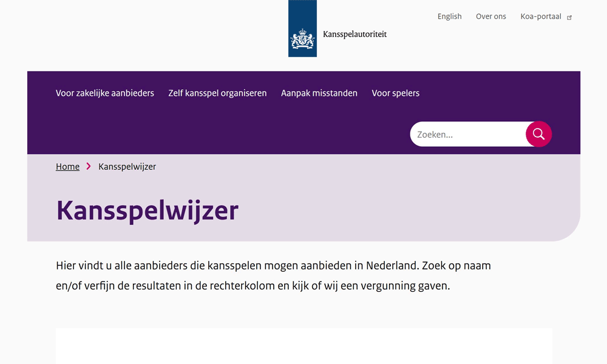Open the Over ons page
The height and width of the screenshot is (364, 607).
(491, 16)
